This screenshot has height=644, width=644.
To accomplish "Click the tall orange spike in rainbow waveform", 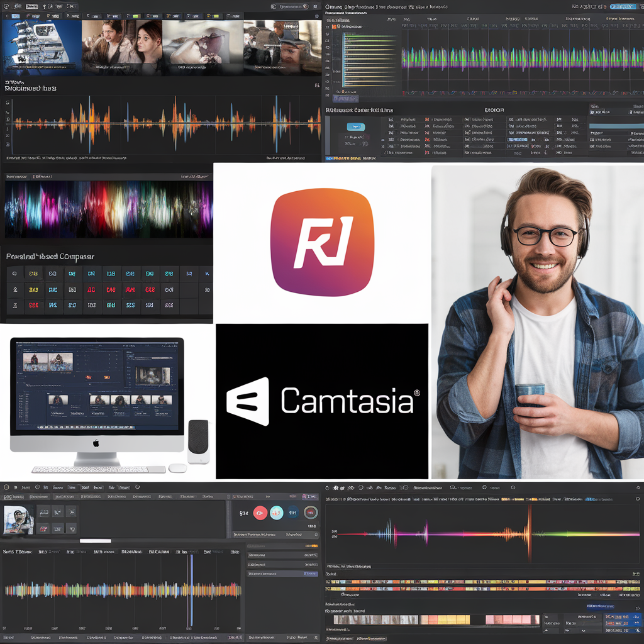I will [x=530, y=533].
